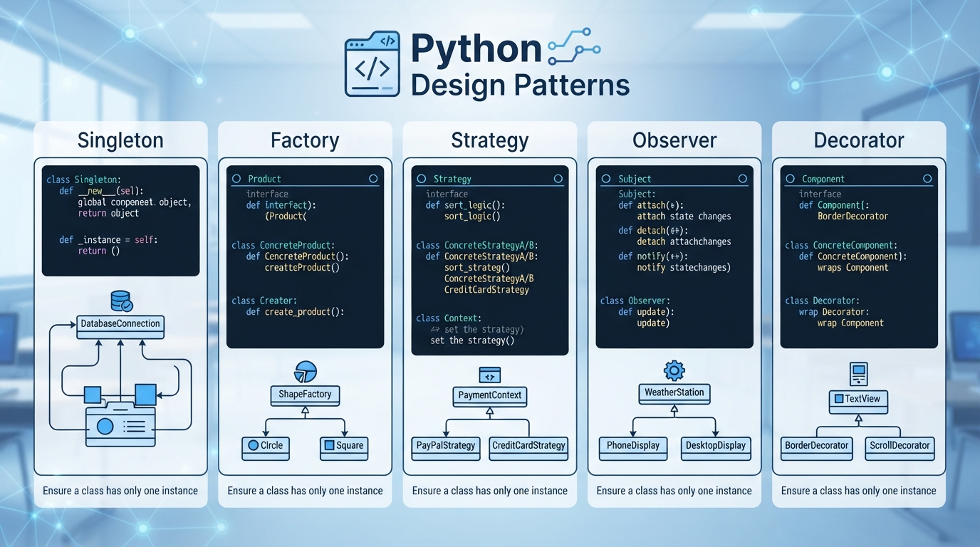The height and width of the screenshot is (547, 980).
Task: Click the caption under the Decorator column
Action: point(859,491)
